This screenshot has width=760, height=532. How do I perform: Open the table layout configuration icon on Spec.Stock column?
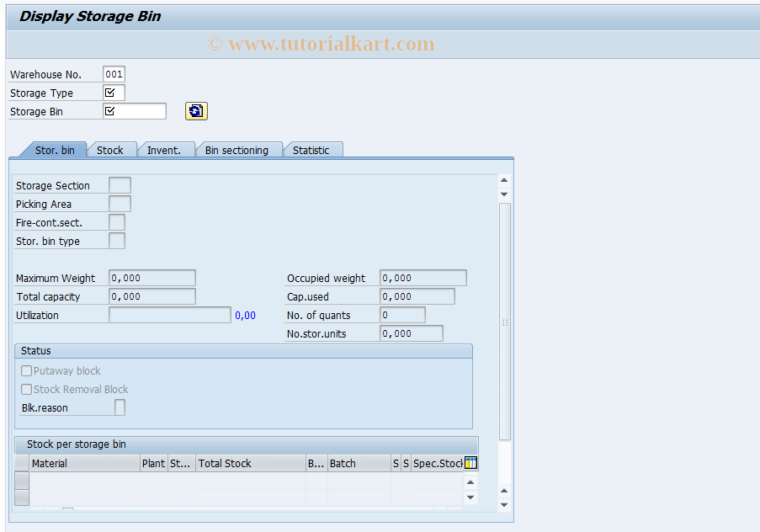pyautogui.click(x=470, y=463)
